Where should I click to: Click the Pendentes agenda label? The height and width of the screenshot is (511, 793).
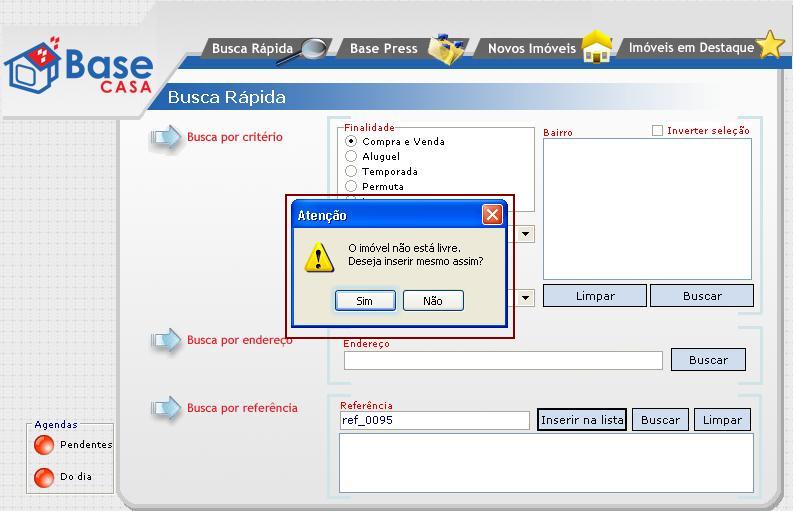coord(86,445)
